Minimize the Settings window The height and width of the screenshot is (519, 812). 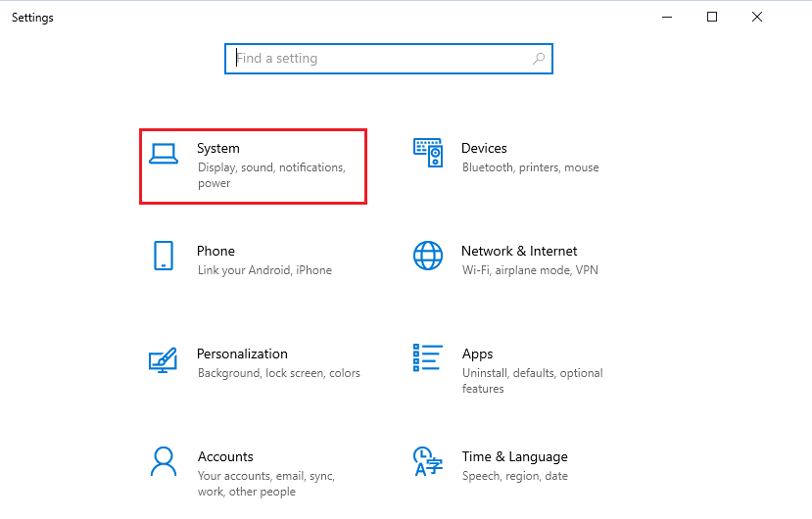coord(667,17)
